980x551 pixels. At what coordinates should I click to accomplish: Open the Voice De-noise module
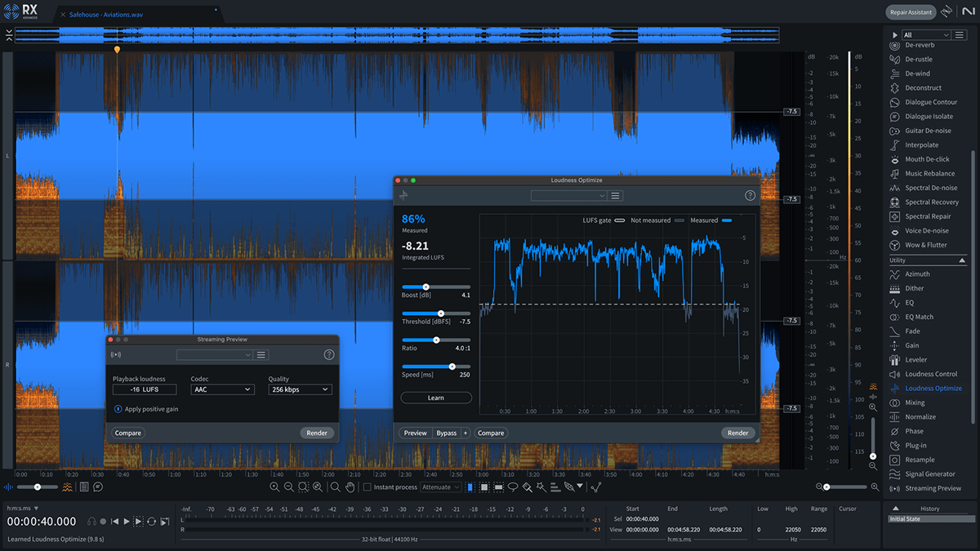pyautogui.click(x=927, y=231)
